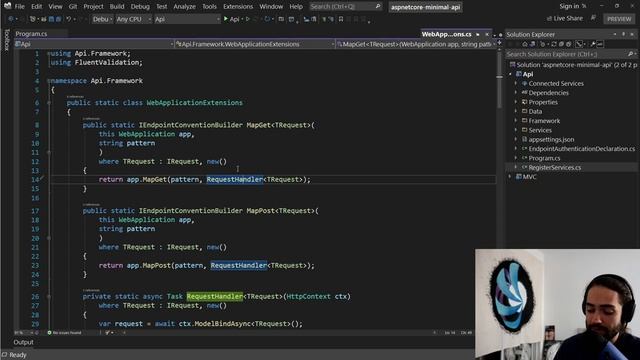Screen dimensions: 640x360
Task: Click Solution Explorer pending changes filter icon
Action: pyautogui.click(x=542, y=44)
